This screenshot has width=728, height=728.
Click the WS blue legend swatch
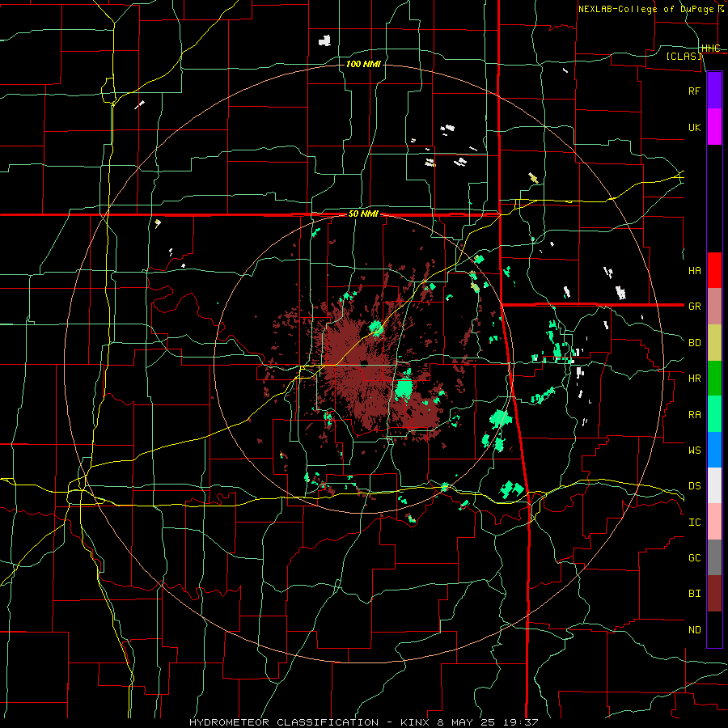(x=714, y=450)
